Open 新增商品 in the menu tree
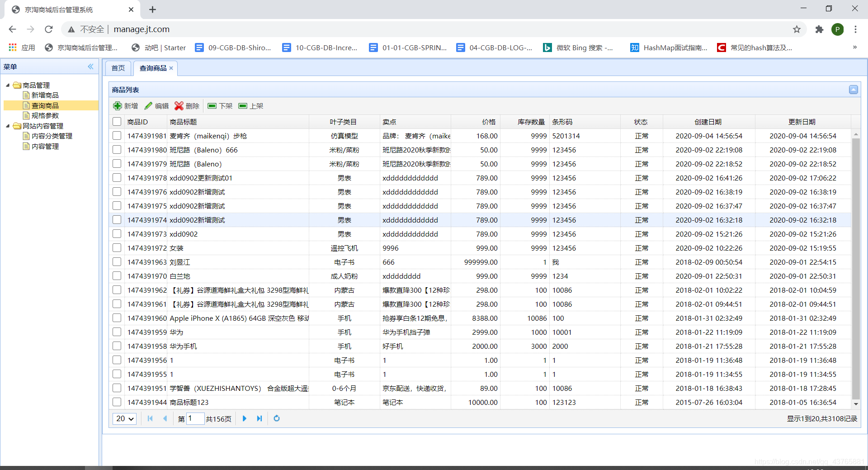This screenshot has width=868, height=470. pos(45,95)
